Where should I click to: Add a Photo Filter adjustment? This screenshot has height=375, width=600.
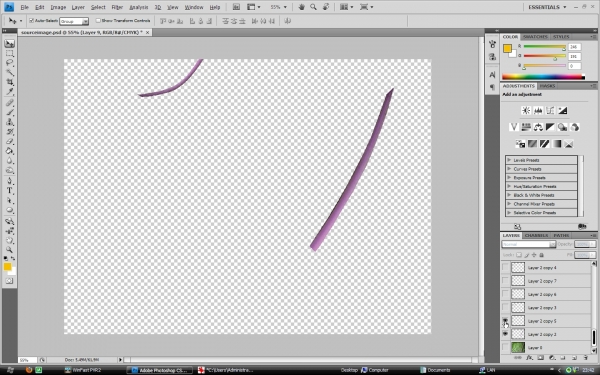[562, 127]
